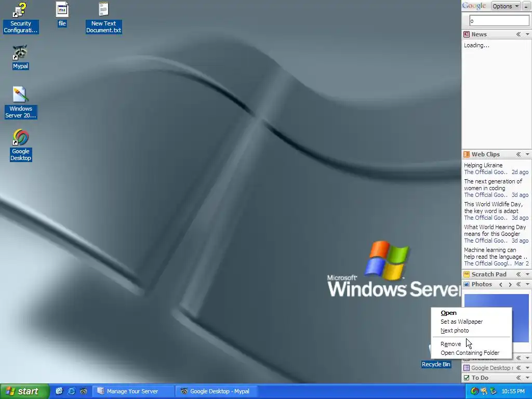The height and width of the screenshot is (399, 532).
Task: Click the Scratch Pad panel icon
Action: [467, 274]
